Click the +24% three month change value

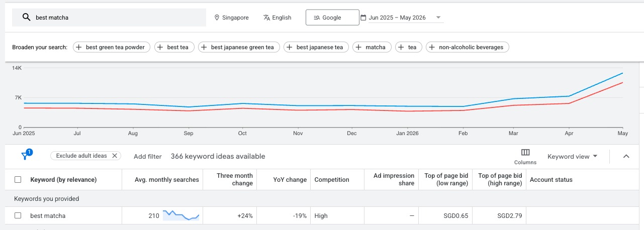point(245,216)
